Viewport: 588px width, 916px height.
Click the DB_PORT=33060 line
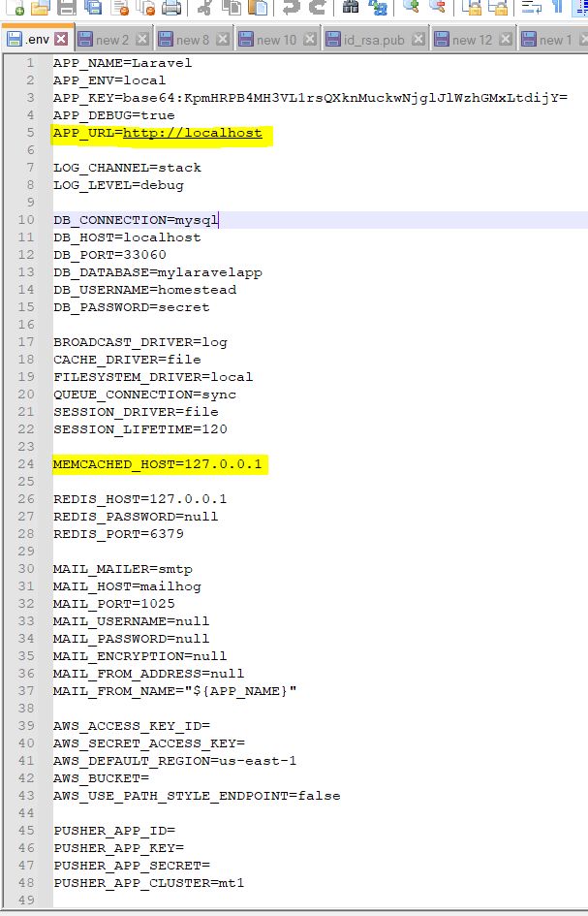coord(109,255)
